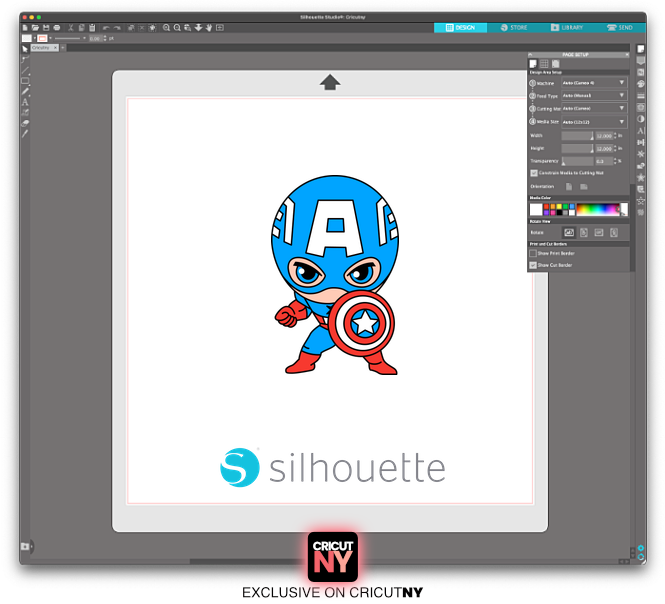Screen dimensions: 665x604
Task: Open the Cutting Mat dropdown
Action: coord(594,109)
